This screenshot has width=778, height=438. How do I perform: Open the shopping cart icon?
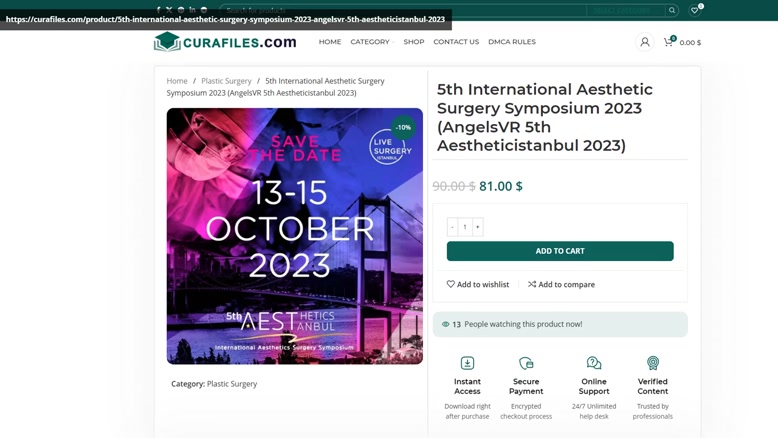[x=669, y=42]
